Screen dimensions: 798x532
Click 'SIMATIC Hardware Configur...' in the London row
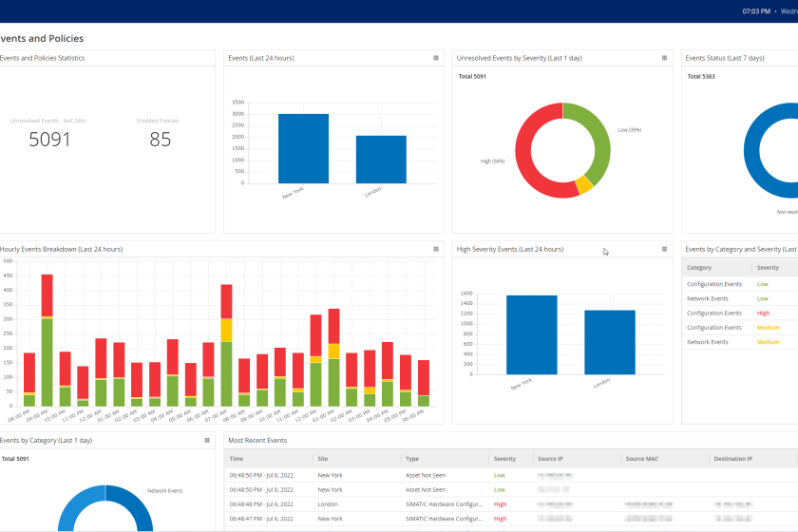coord(445,504)
